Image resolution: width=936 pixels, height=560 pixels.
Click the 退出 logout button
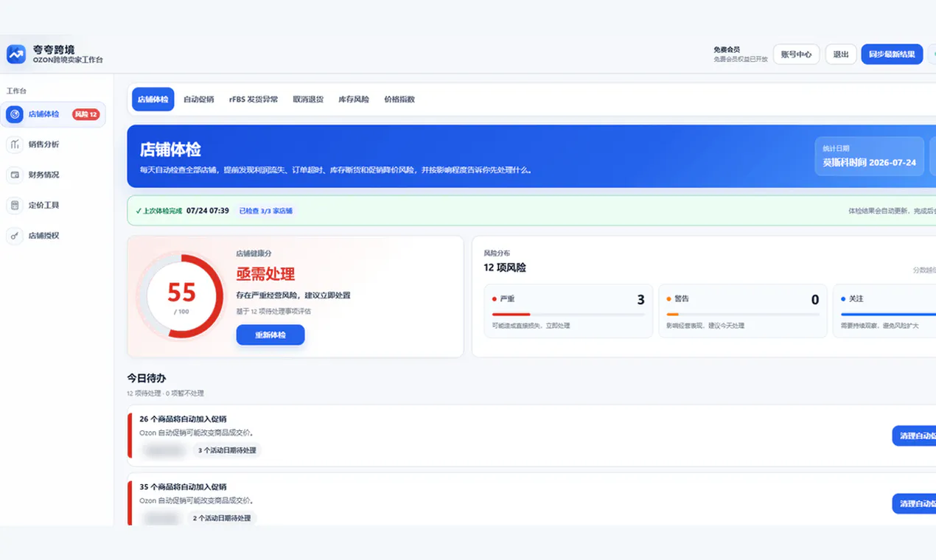[841, 55]
